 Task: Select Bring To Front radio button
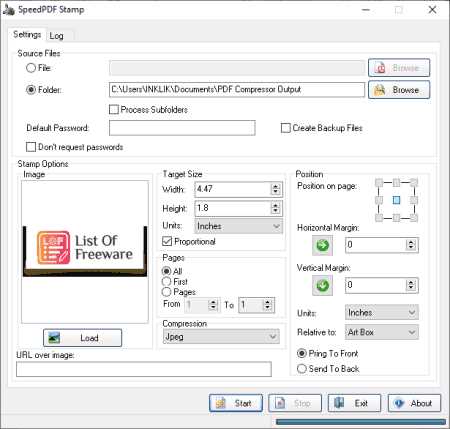[302, 353]
